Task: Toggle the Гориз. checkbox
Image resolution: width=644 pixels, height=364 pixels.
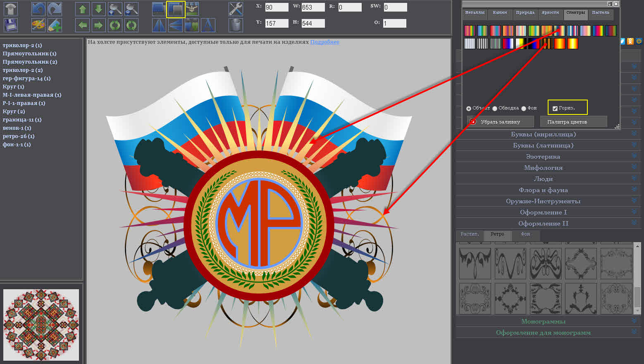Action: point(555,108)
